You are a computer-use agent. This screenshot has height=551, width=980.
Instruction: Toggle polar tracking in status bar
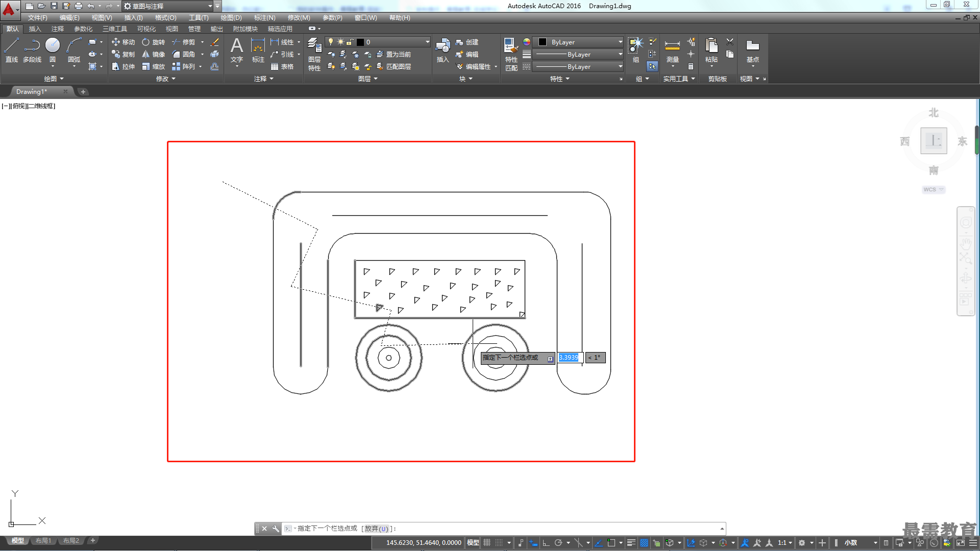(x=558, y=543)
